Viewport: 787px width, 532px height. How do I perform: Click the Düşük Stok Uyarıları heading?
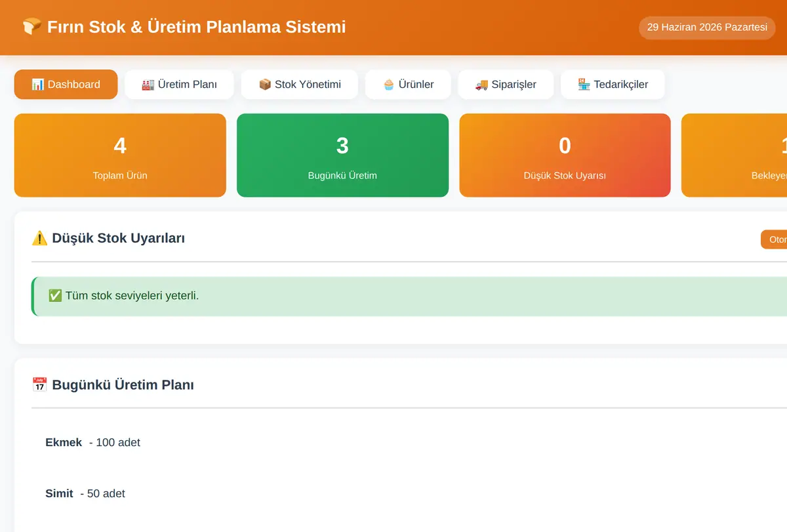tap(119, 238)
